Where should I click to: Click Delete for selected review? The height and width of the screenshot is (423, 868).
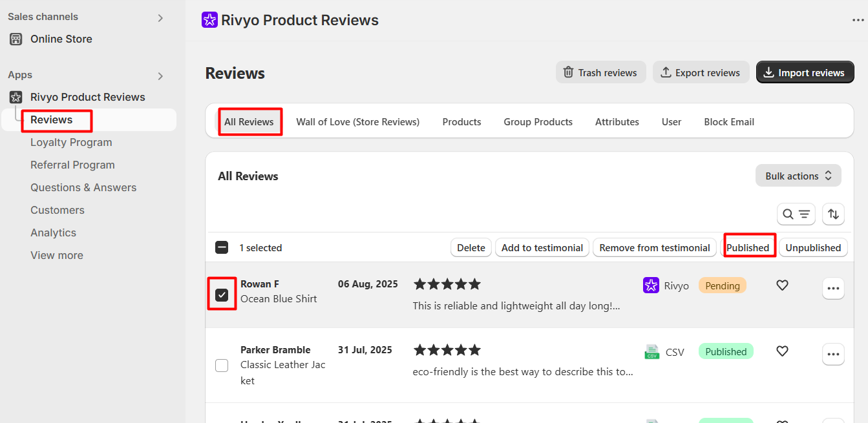point(471,247)
